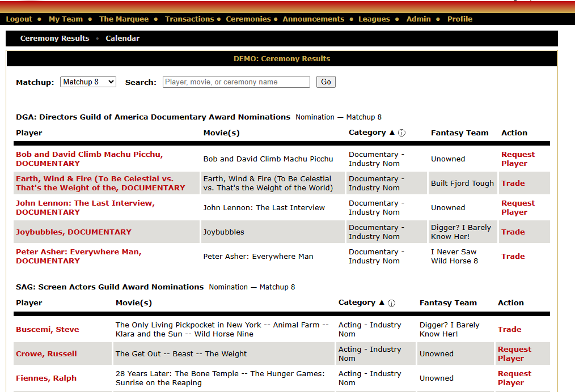Open My Team menu item
The image size is (575, 392).
tap(66, 19)
